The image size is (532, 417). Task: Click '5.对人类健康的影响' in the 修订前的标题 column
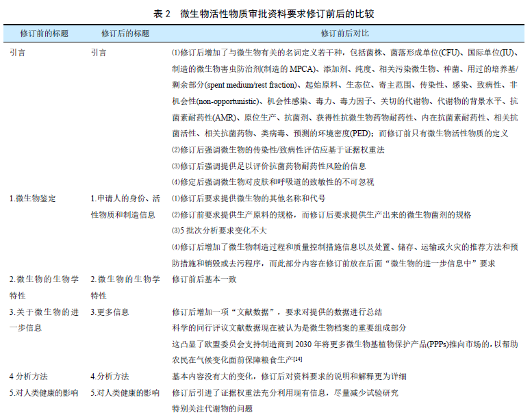tap(44, 393)
